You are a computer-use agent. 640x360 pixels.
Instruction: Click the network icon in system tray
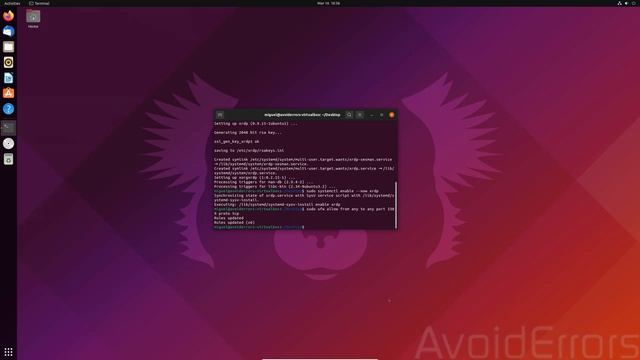pyautogui.click(x=619, y=3)
